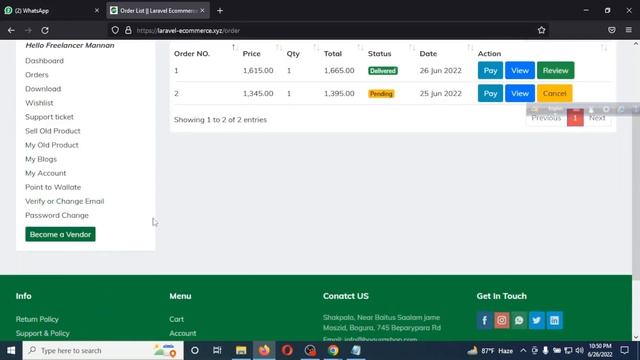The width and height of the screenshot is (640, 360).
Task: Open the volume control icon
Action: pos(579,350)
